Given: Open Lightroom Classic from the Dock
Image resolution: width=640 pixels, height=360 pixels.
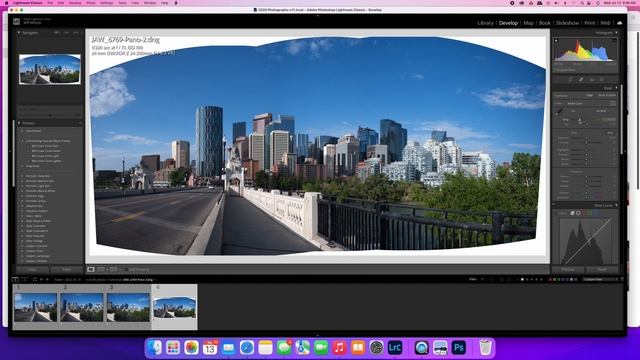Looking at the screenshot, I should (395, 347).
